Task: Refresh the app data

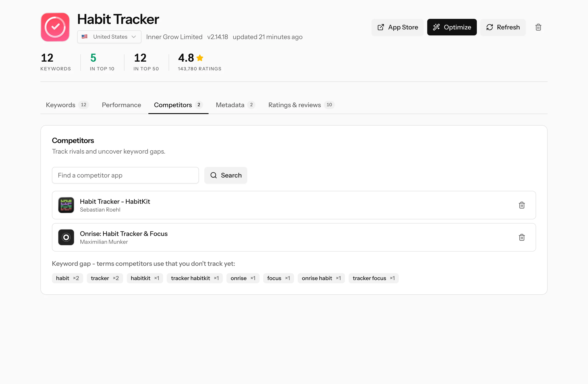Action: click(x=503, y=27)
